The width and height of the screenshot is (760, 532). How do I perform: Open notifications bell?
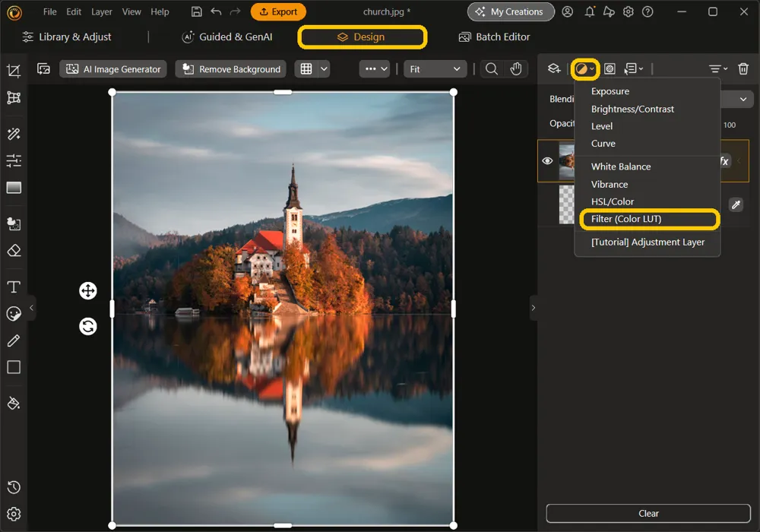coord(590,11)
